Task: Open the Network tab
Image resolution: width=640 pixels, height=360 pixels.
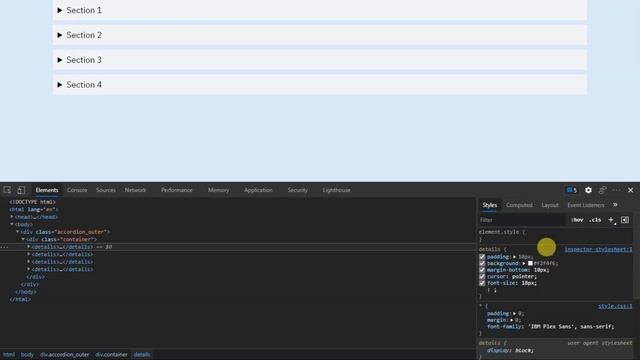Action: 136,190
